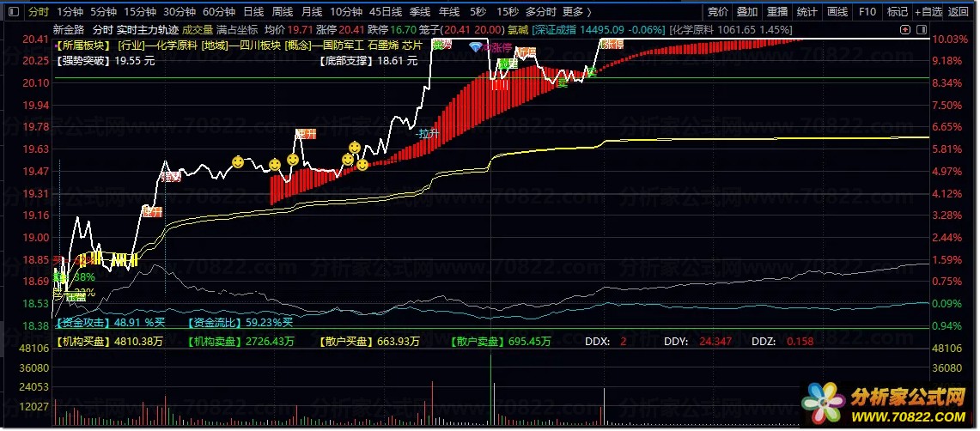Click the [地域]—四川板块 tag

click(240, 45)
